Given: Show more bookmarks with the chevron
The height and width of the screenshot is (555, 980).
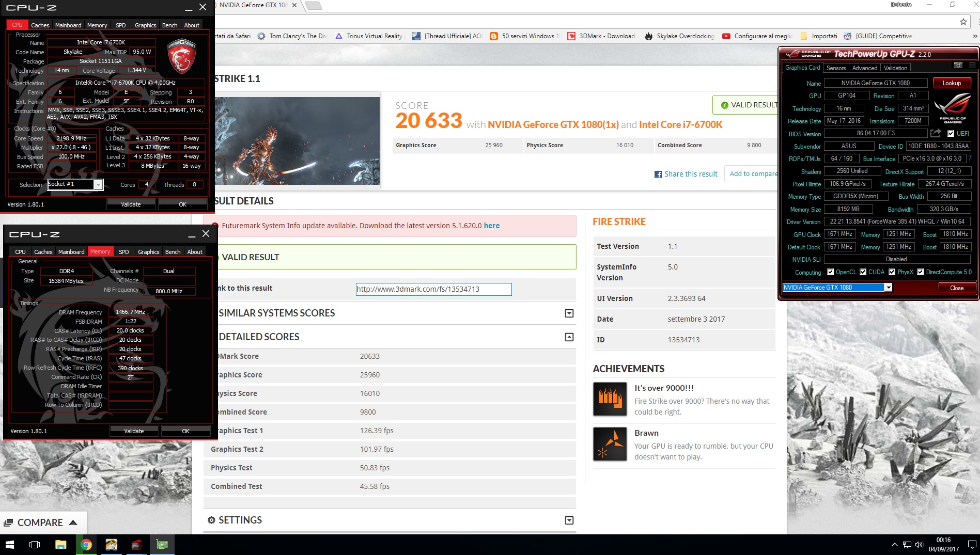Looking at the screenshot, I should pyautogui.click(x=975, y=36).
